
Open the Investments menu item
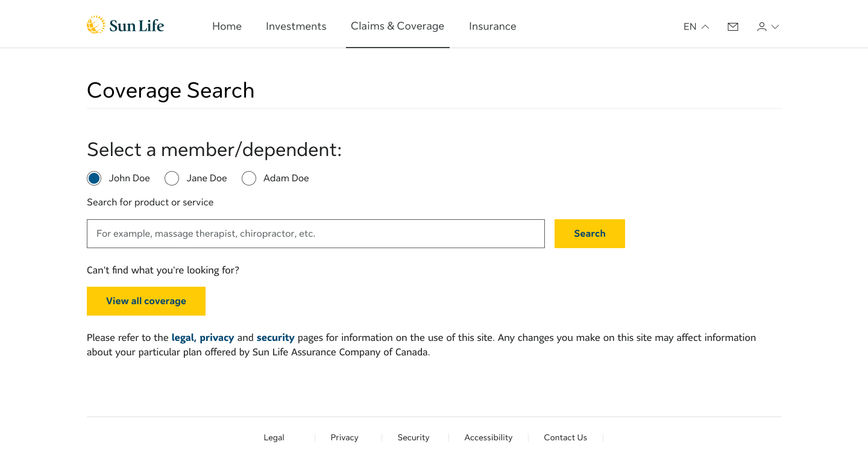pos(296,27)
